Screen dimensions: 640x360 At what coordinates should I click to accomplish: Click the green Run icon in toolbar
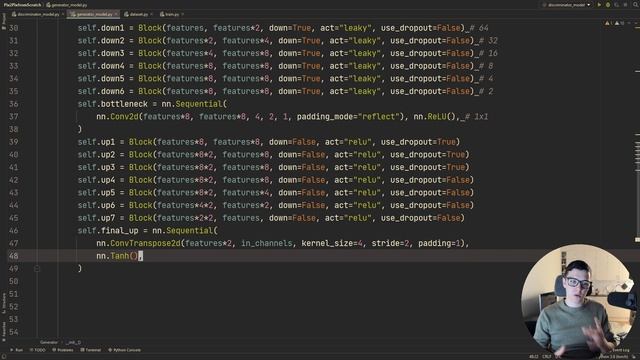(x=599, y=5)
